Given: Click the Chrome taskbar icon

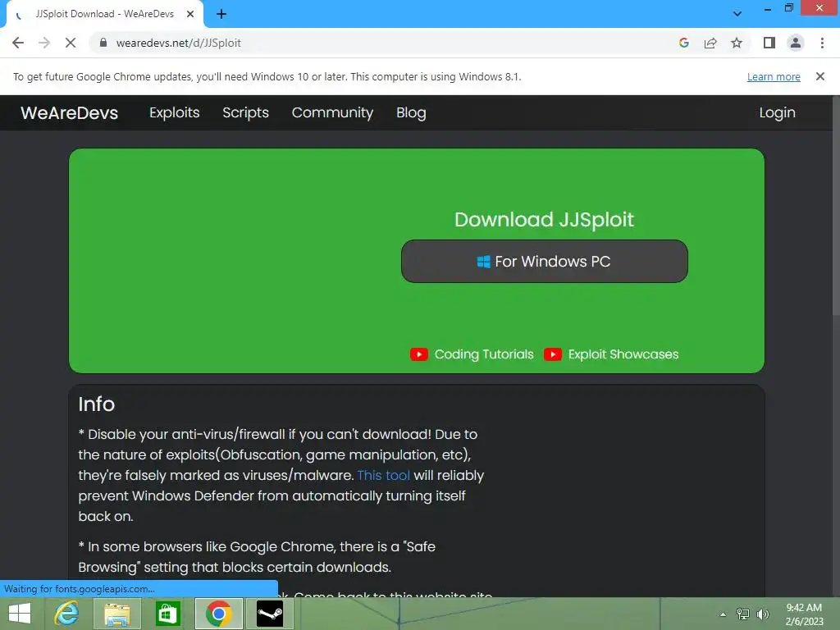Looking at the screenshot, I should coord(218,614).
